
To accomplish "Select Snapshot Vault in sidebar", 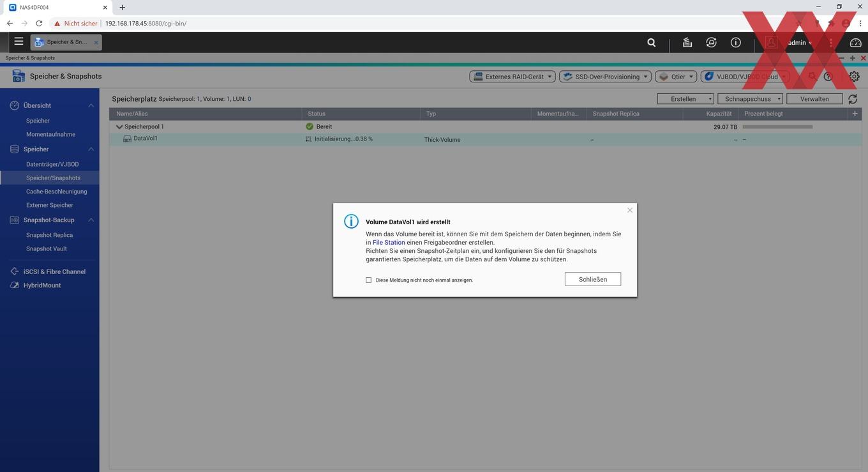I will click(x=46, y=248).
